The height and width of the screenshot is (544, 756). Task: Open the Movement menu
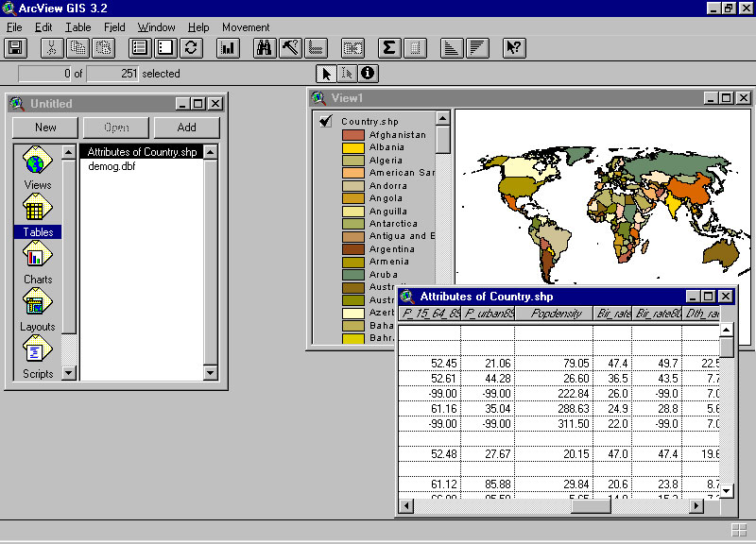(246, 27)
